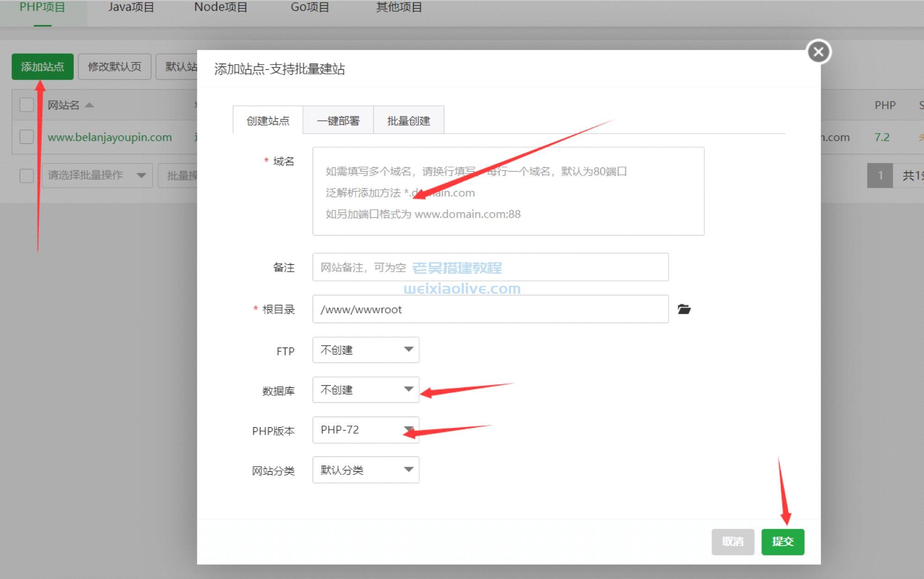Click the folder browse icon beside 根目录
The width and height of the screenshot is (924, 579).
[x=685, y=309]
